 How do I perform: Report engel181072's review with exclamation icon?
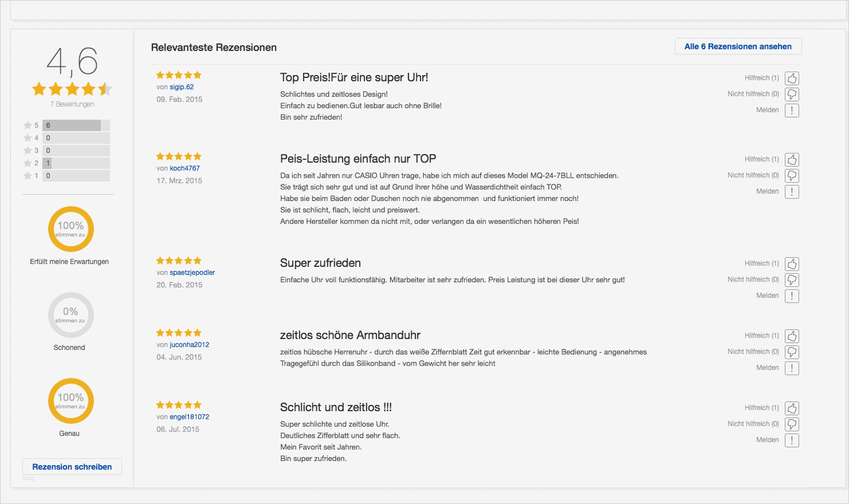[792, 440]
